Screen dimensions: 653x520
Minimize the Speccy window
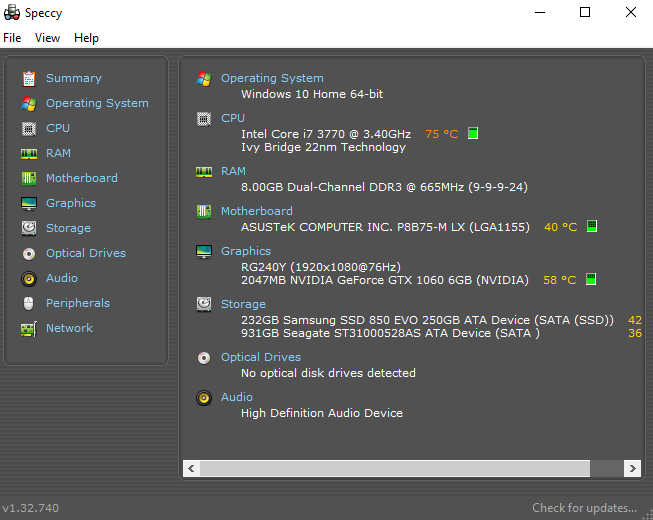click(x=540, y=12)
